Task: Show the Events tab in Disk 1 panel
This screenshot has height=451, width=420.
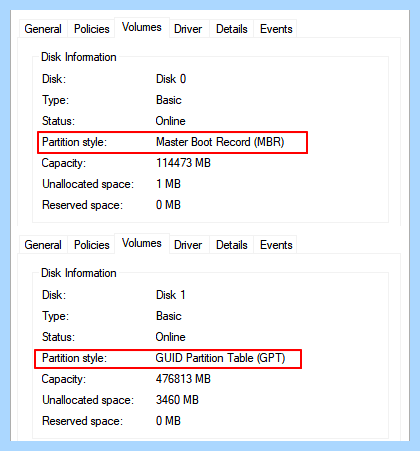Action: pyautogui.click(x=276, y=245)
